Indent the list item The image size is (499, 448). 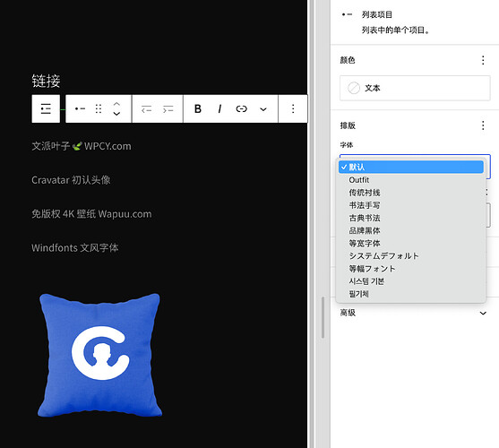[168, 108]
